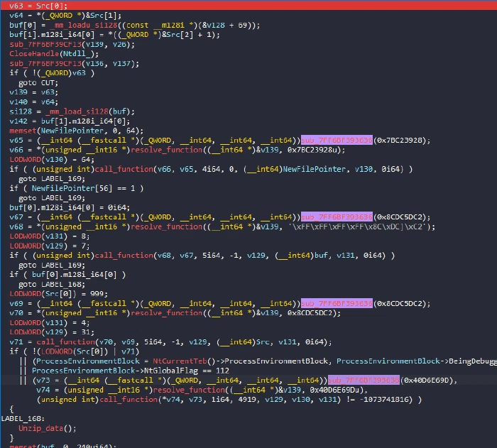Viewport: 497px width, 448px height.
Task: Select LODWORD(v131) = 8 assignment
Action: pyautogui.click(x=50, y=236)
